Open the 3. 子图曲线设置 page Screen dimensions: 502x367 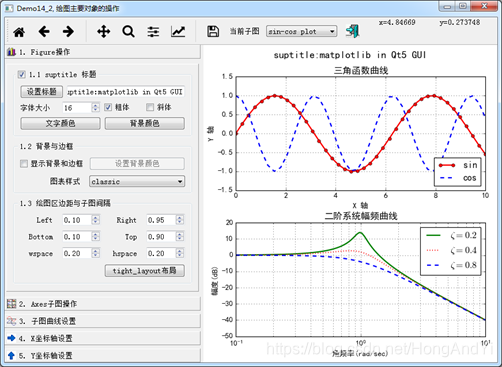[x=103, y=321]
